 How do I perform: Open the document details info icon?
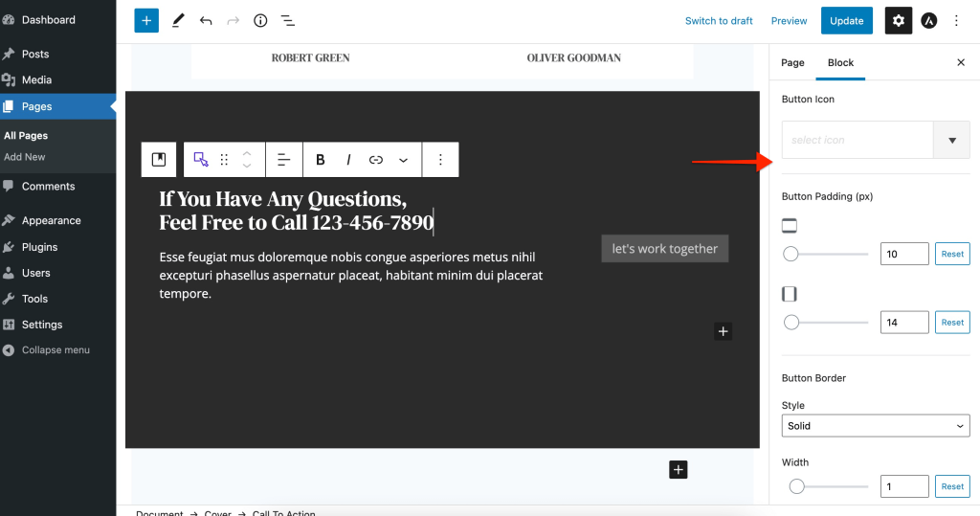point(260,20)
